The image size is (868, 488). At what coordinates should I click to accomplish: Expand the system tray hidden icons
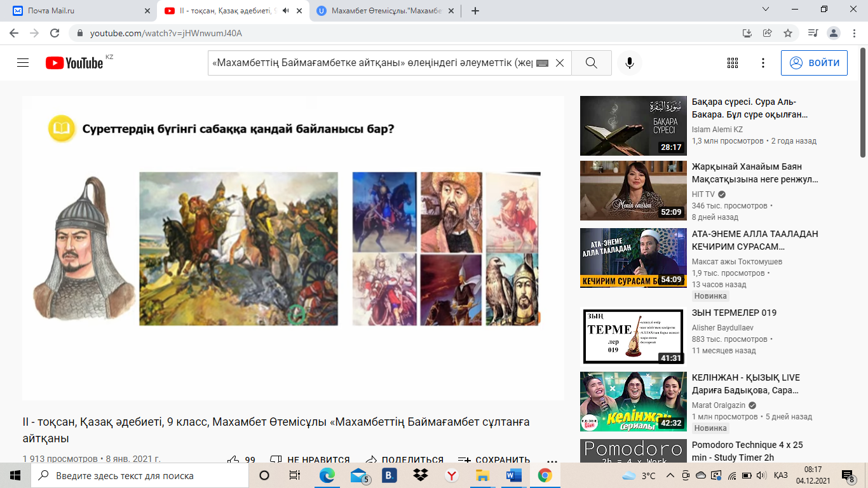point(670,475)
